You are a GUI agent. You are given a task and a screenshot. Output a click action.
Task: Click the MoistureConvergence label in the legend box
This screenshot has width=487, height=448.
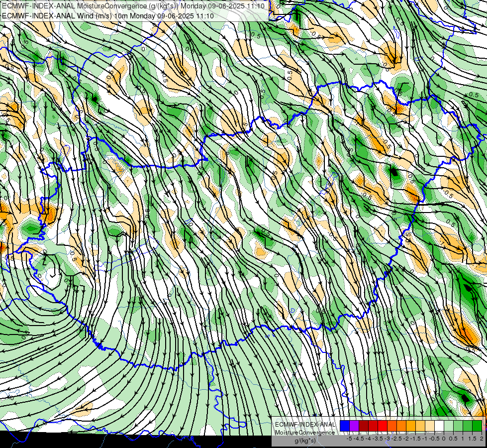305,433
